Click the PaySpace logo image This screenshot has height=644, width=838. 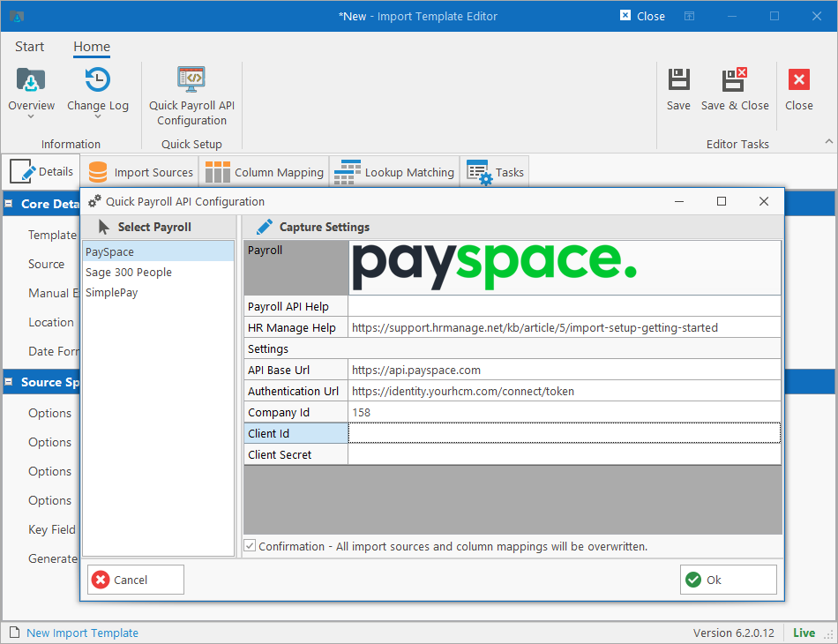pyautogui.click(x=494, y=266)
